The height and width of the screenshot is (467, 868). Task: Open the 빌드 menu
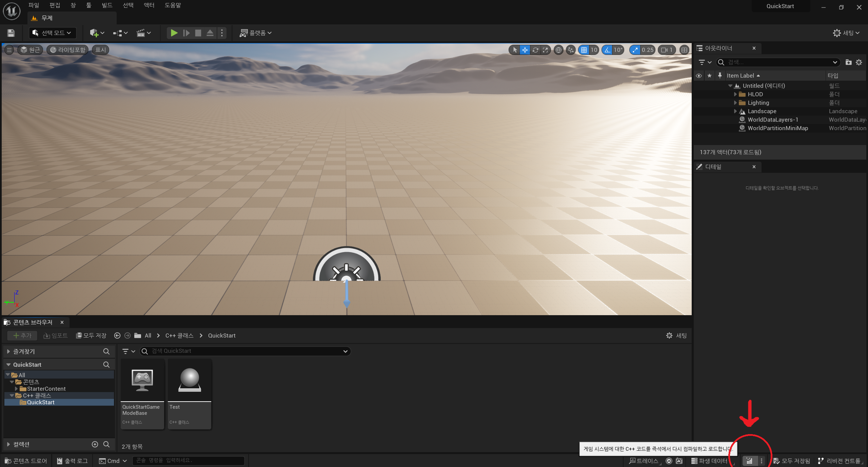pyautogui.click(x=107, y=5)
